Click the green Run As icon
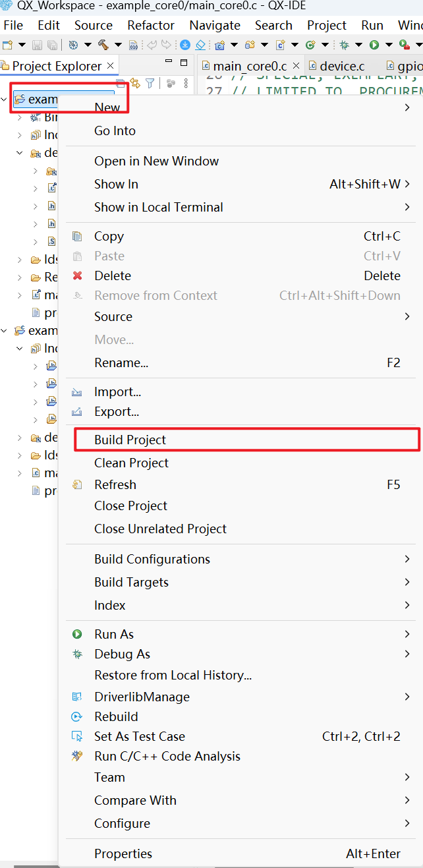This screenshot has width=423, height=868. click(x=78, y=634)
